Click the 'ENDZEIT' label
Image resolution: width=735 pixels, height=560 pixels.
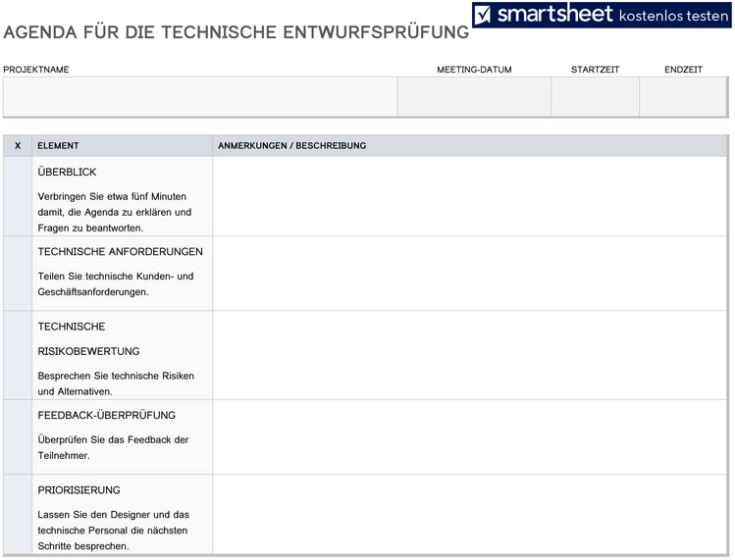point(683,70)
